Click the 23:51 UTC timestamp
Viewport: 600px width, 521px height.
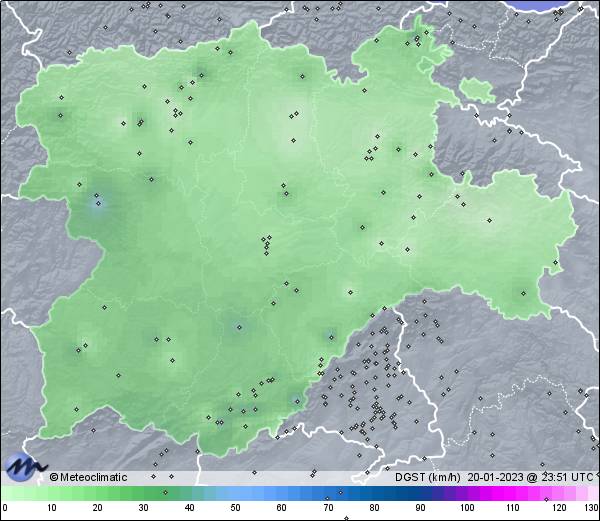566,477
